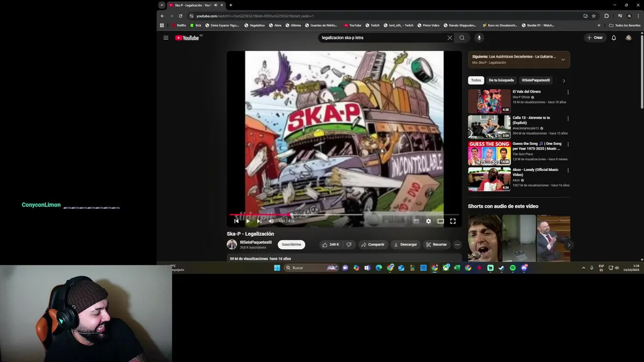
Task: Open options for Akon Lonely video
Action: point(568,170)
